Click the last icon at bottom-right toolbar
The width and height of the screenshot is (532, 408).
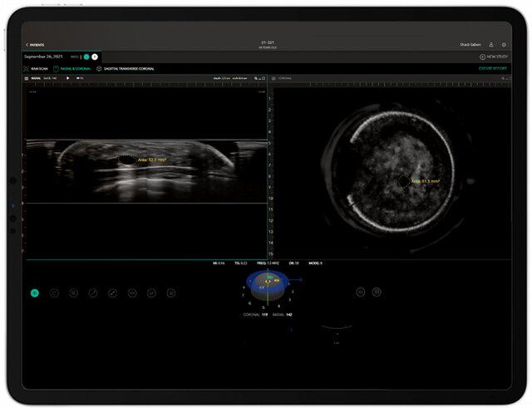377,292
